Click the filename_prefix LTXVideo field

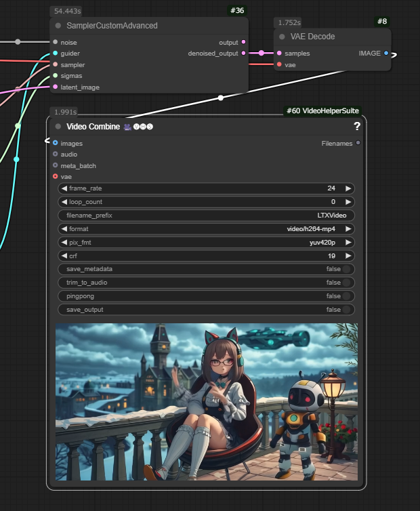click(x=206, y=216)
